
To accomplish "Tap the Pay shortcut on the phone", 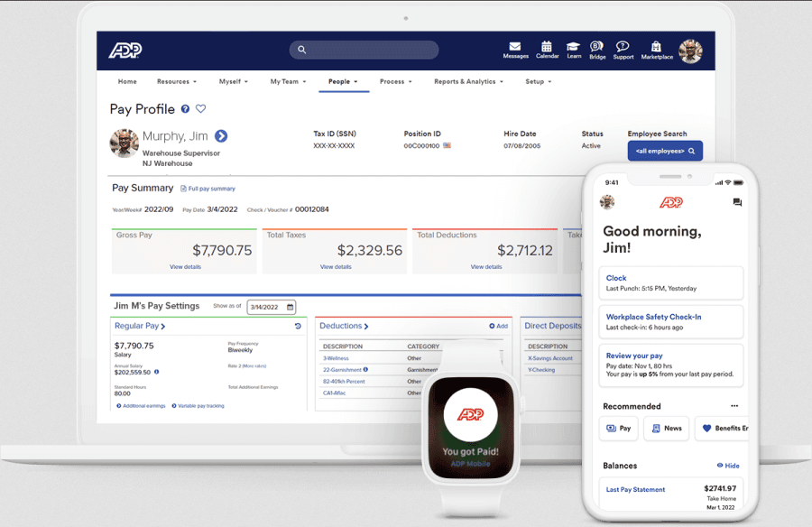I will (x=618, y=429).
